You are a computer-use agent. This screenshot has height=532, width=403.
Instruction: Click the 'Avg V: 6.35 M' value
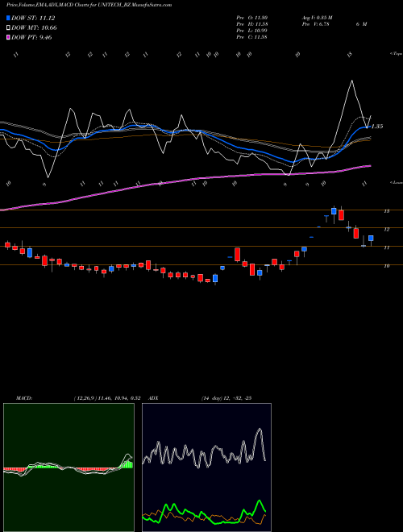pos(318,18)
